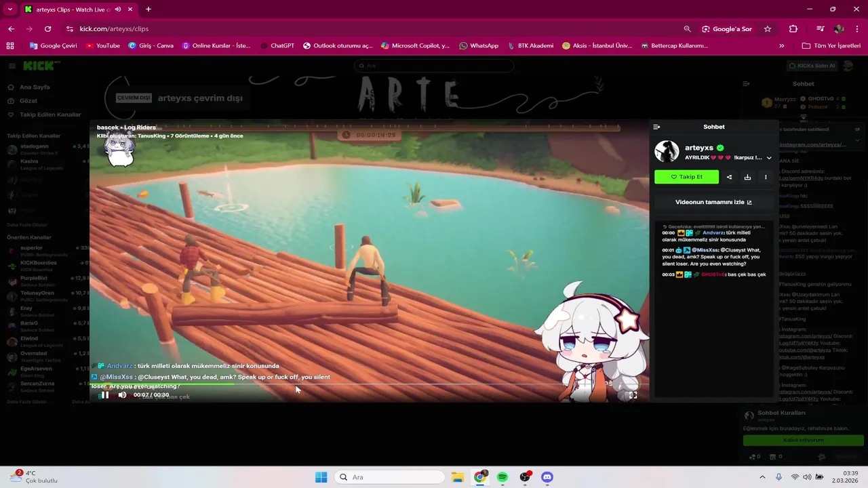This screenshot has height=488, width=868.
Task: Share the clip via share icon
Action: [729, 177]
